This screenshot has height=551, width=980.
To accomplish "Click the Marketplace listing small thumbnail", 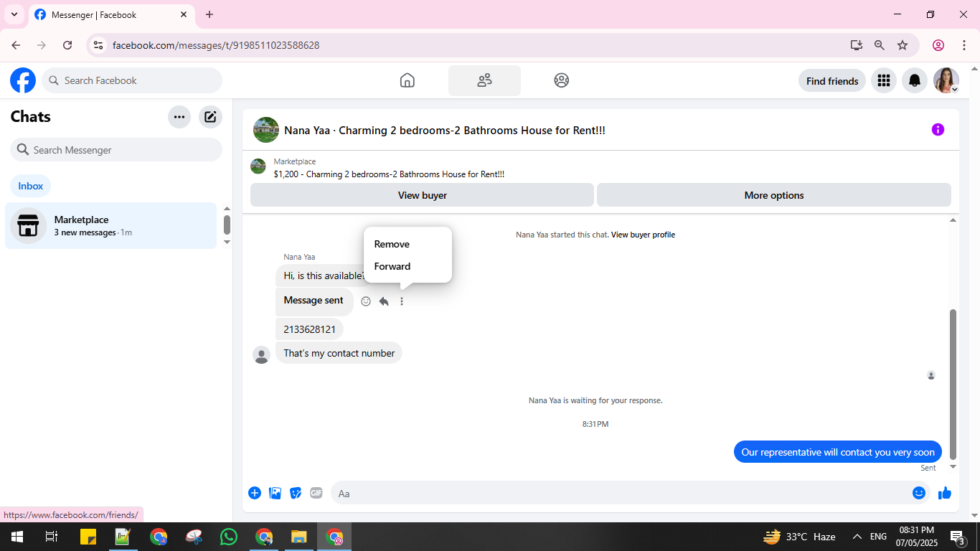I will coord(258,166).
